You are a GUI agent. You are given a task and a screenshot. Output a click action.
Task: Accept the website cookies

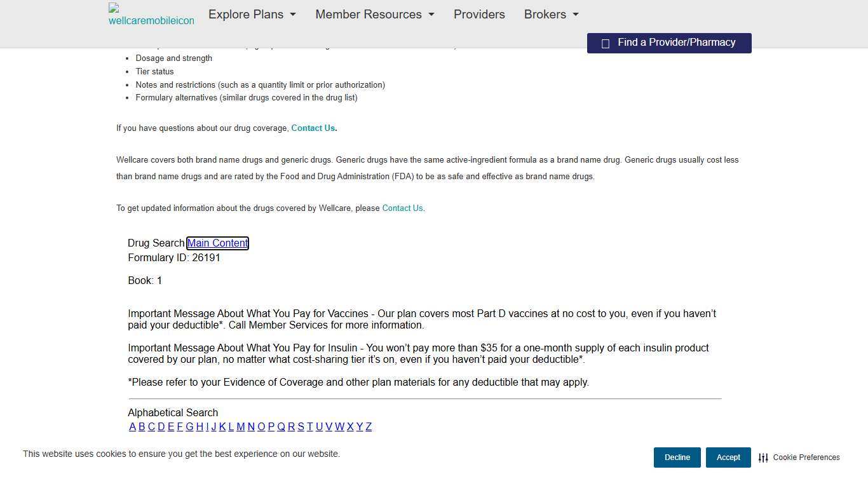pos(728,457)
